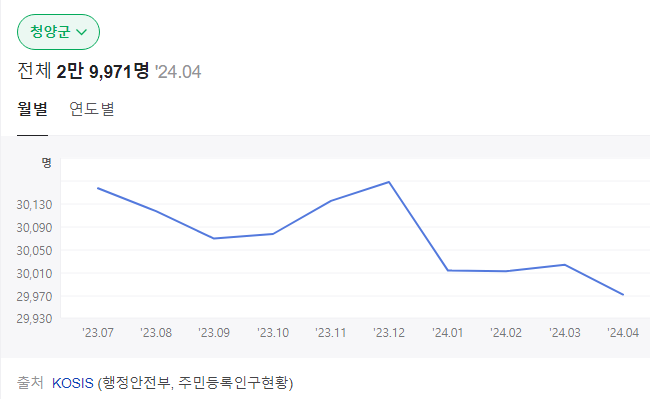The width and height of the screenshot is (650, 399).
Task: Open the KOSIS source link
Action: pos(73,383)
